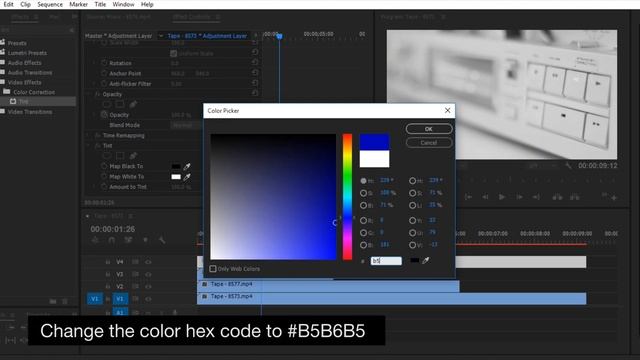This screenshot has width=640, height=360.
Task: Open the Window menu
Action: coord(123,4)
